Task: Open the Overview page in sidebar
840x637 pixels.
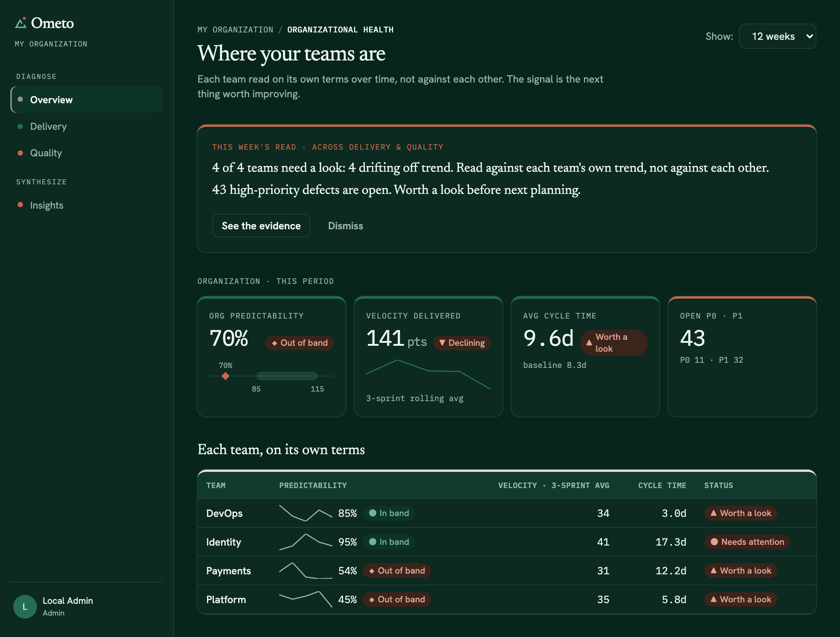Action: pos(87,100)
